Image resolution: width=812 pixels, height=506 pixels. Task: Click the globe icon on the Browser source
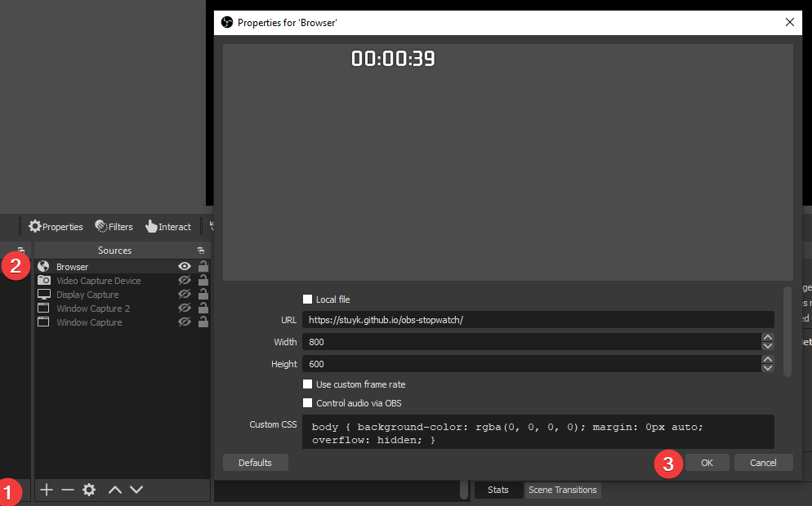pos(43,266)
